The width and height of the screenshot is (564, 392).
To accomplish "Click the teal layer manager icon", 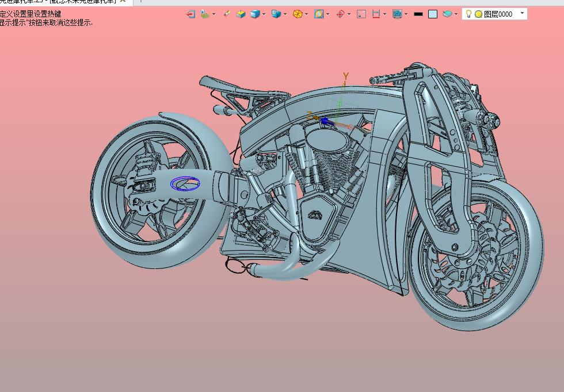I will pos(447,14).
